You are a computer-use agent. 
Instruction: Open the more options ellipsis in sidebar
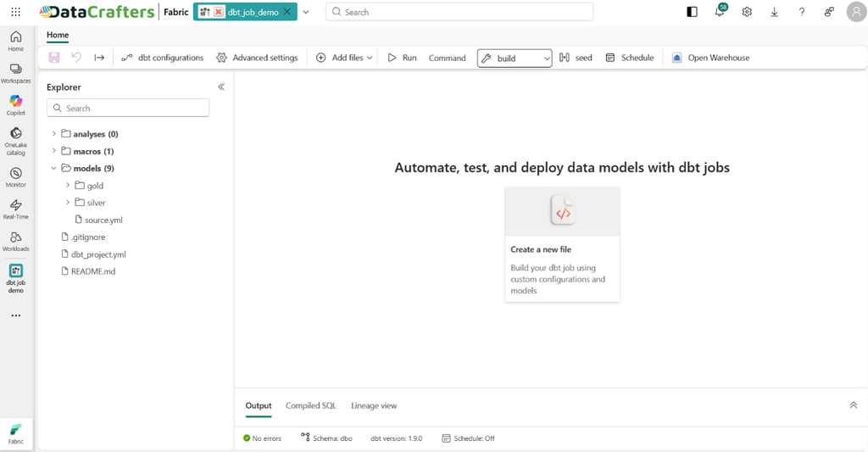click(x=16, y=315)
